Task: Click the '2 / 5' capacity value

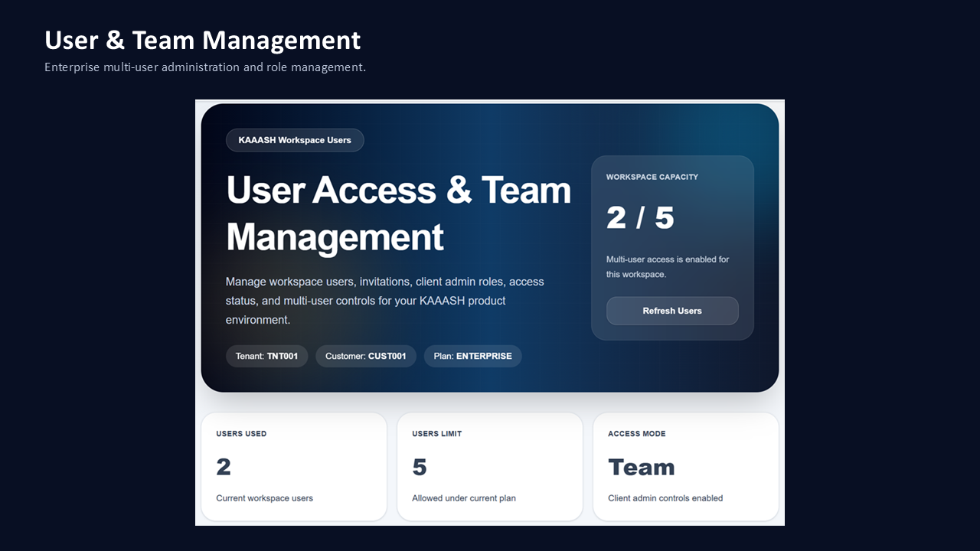Action: pyautogui.click(x=640, y=217)
